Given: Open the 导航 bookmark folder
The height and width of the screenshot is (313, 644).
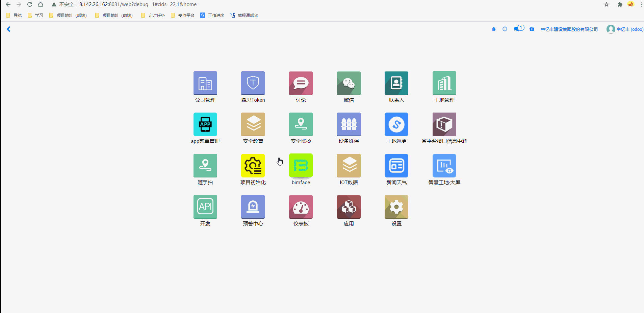Looking at the screenshot, I should click(14, 15).
